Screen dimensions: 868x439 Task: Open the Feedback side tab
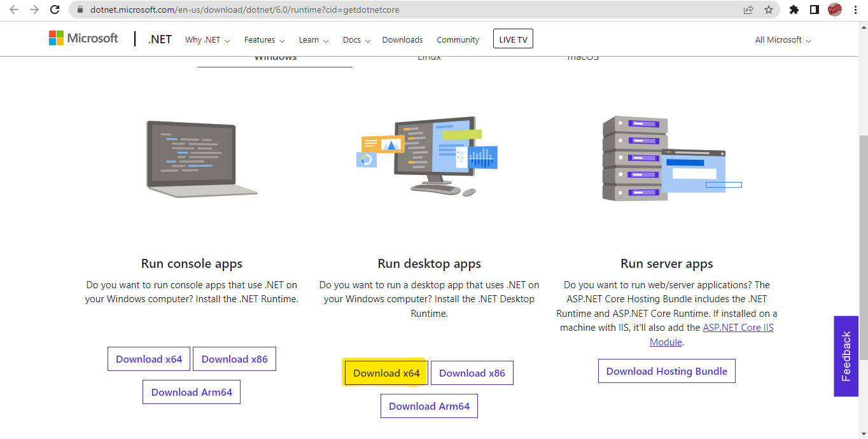point(846,356)
